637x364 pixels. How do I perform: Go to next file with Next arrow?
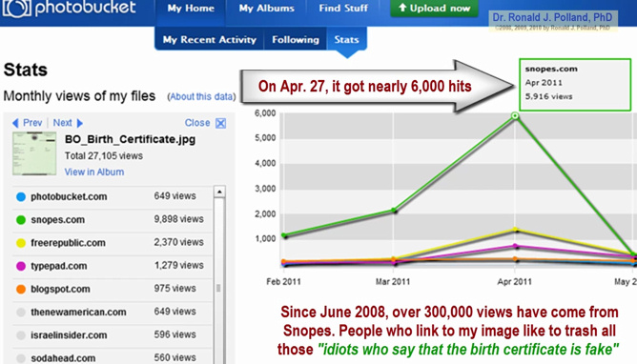(x=80, y=123)
